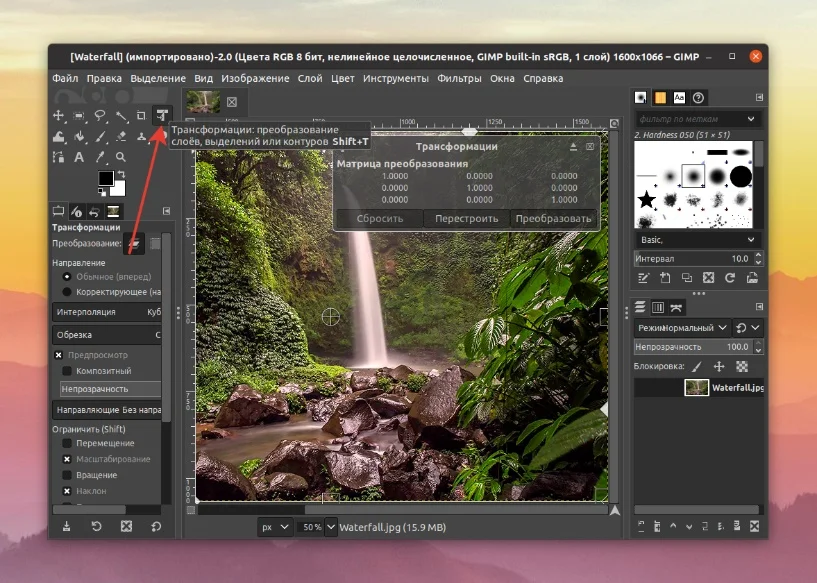The image size is (817, 583).
Task: Check the Вращение constraint option
Action: click(67, 475)
